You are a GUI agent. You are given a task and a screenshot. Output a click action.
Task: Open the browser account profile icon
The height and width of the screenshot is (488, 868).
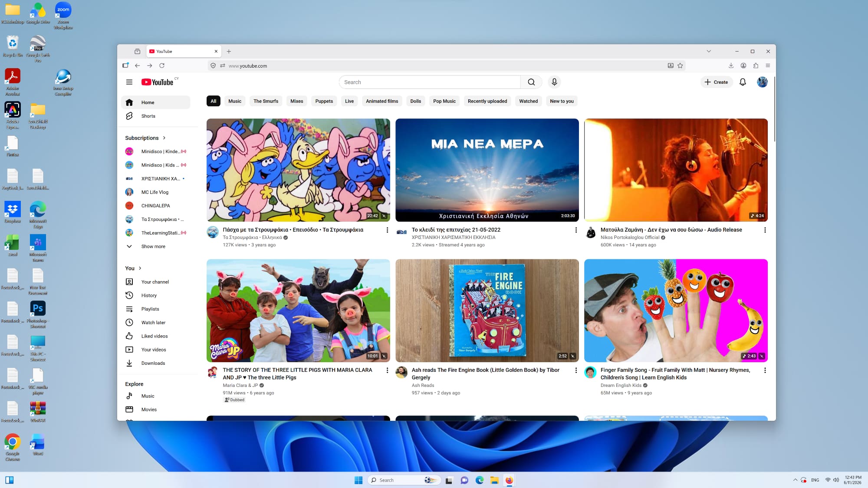[x=743, y=66]
